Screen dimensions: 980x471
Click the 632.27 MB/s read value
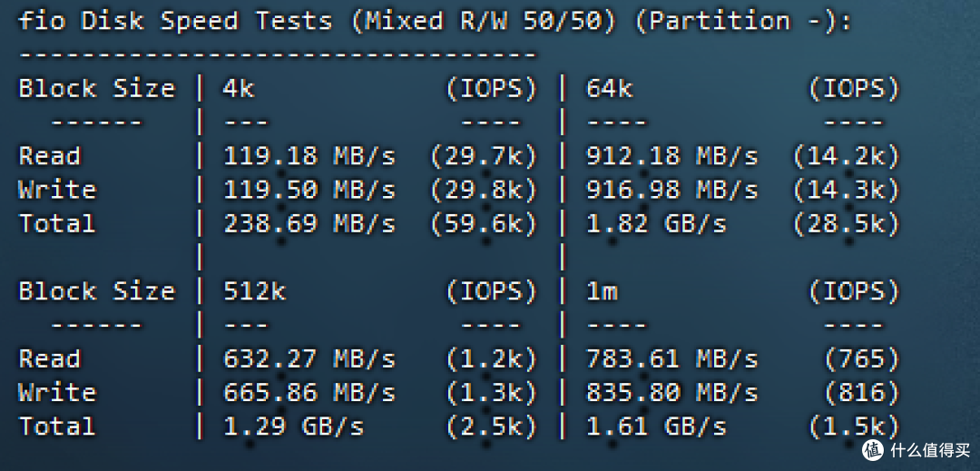[309, 359]
